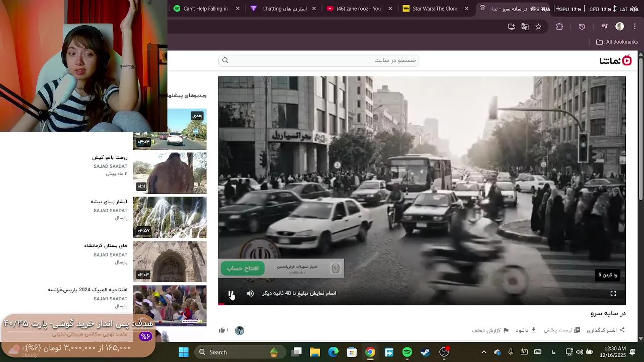Close the Star Wars tab
644x362 pixels.
(466, 9)
